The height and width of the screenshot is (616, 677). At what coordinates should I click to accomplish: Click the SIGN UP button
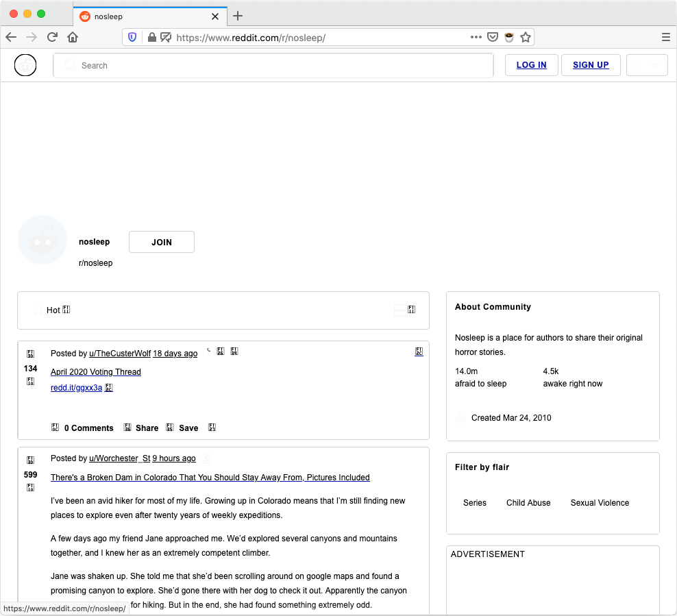(x=591, y=65)
